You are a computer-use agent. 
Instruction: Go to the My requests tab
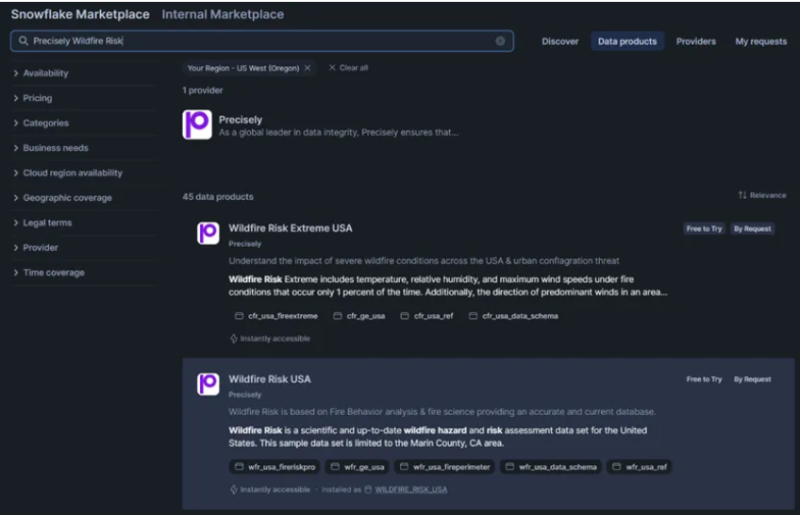click(761, 41)
